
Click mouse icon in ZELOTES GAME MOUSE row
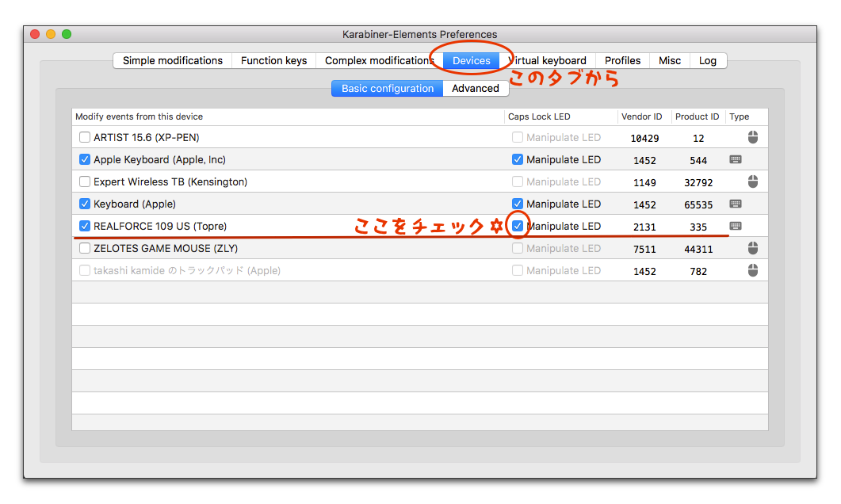pos(752,248)
